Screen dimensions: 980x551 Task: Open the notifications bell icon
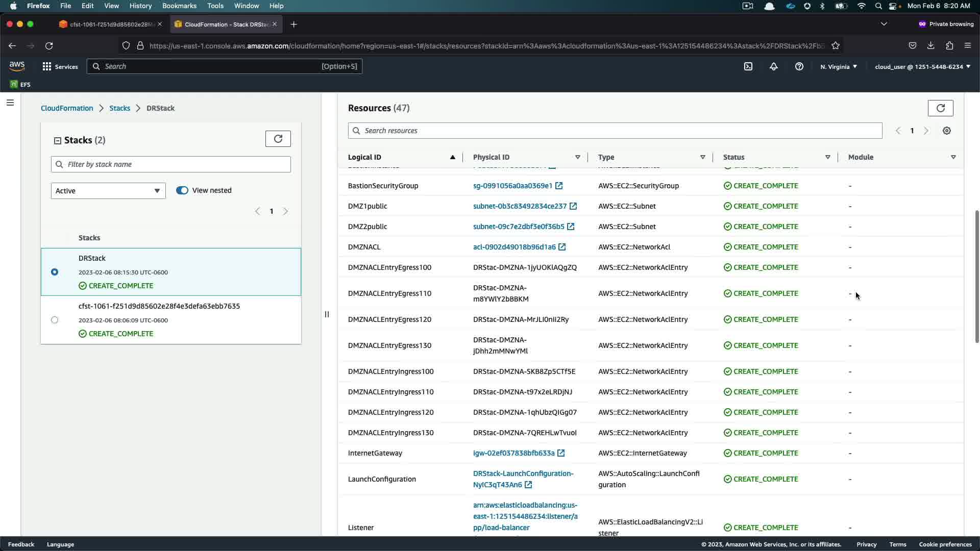click(774, 66)
